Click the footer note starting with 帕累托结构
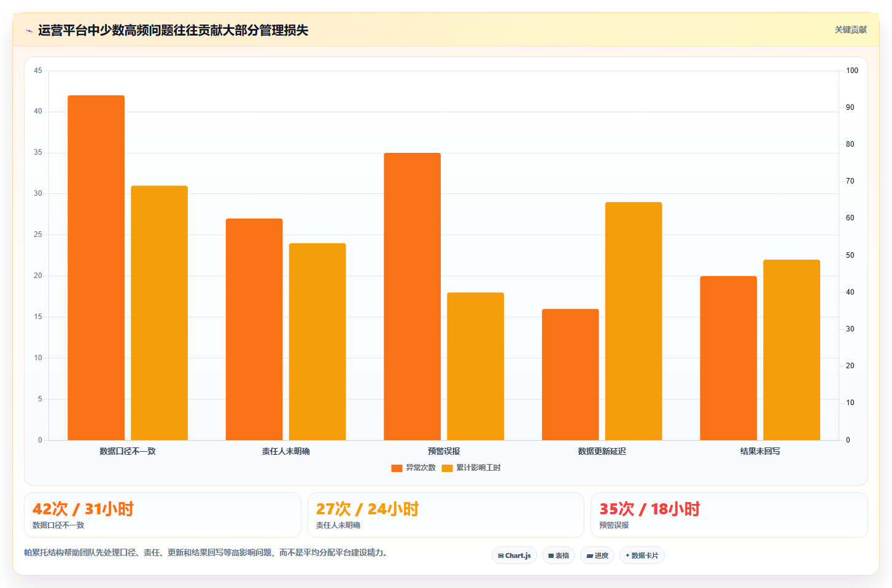This screenshot has width=892, height=588. pos(206,552)
